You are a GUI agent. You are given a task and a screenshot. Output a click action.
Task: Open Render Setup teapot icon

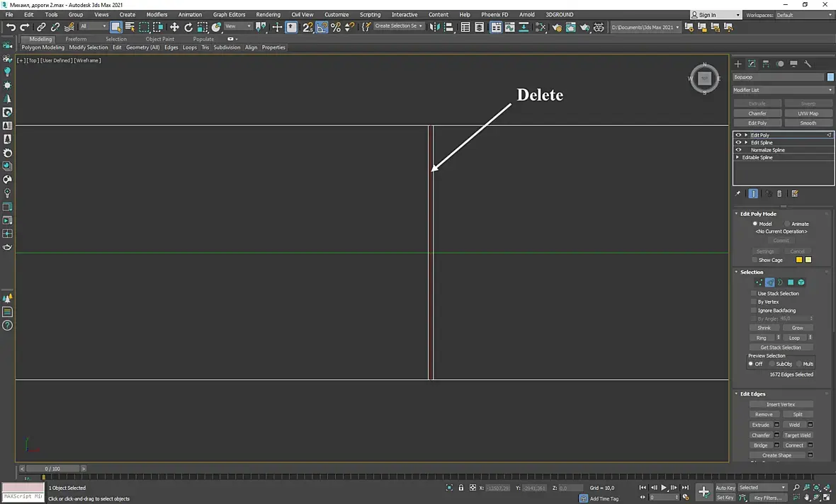tap(557, 27)
